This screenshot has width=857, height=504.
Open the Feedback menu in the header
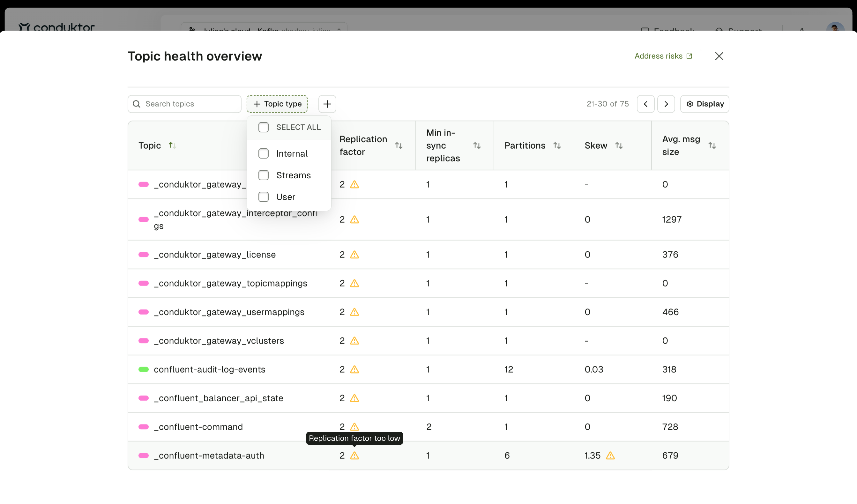coord(668,31)
